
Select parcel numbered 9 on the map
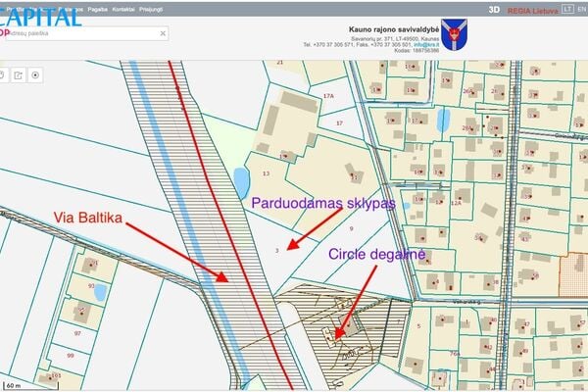pyautogui.click(x=352, y=228)
